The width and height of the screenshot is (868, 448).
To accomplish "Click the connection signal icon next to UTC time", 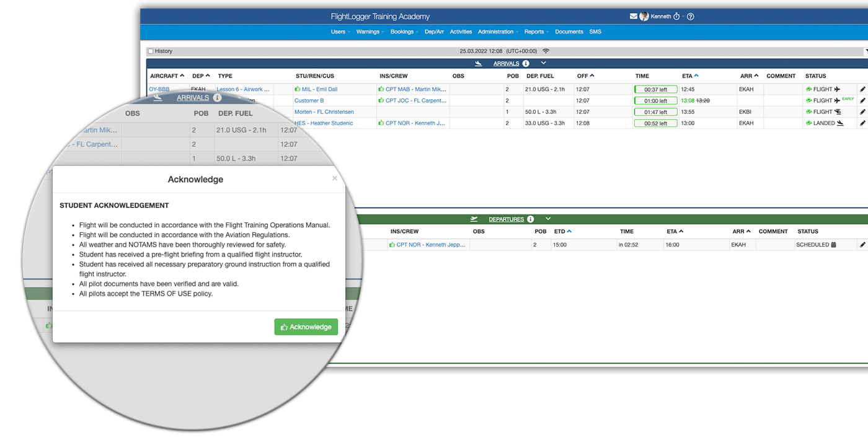I will pyautogui.click(x=546, y=51).
